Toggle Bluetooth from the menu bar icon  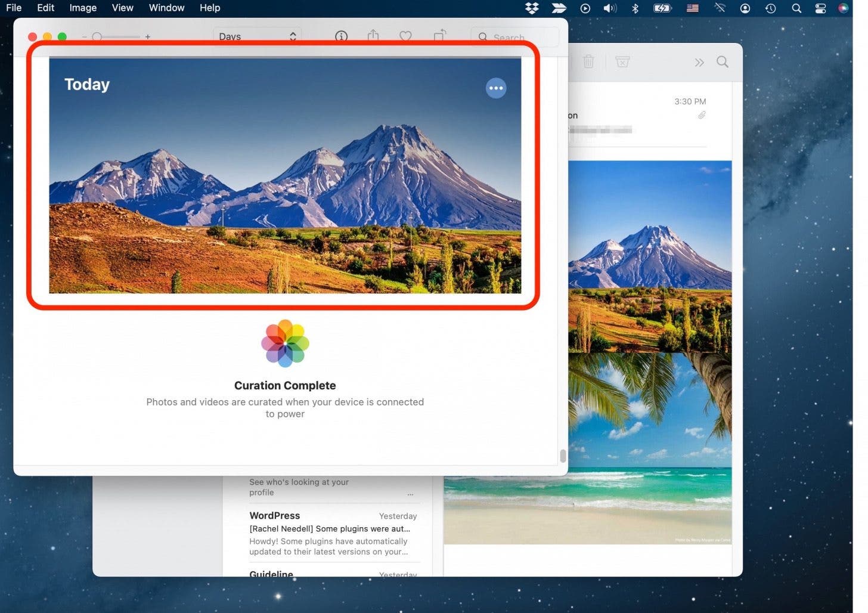pyautogui.click(x=635, y=8)
